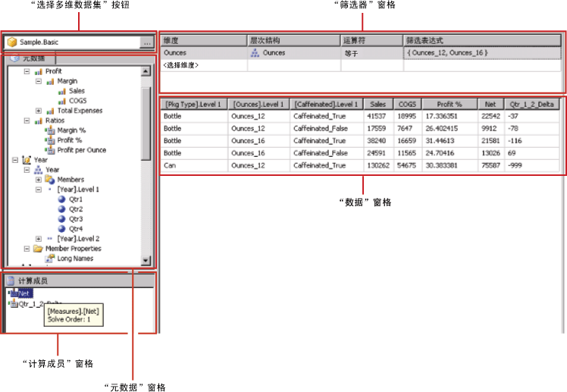Click the Long Names property icon
Viewport: 567px width, 392px height.
click(x=50, y=259)
